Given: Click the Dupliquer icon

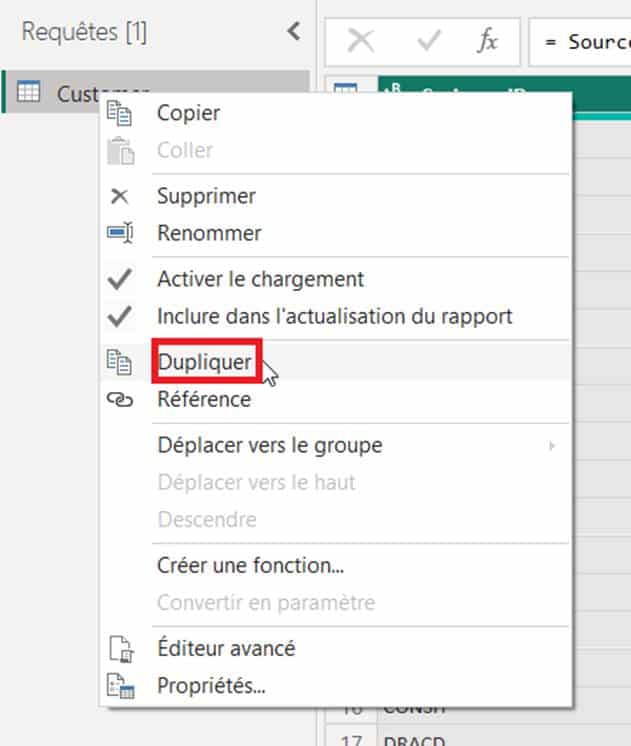Looking at the screenshot, I should [120, 362].
